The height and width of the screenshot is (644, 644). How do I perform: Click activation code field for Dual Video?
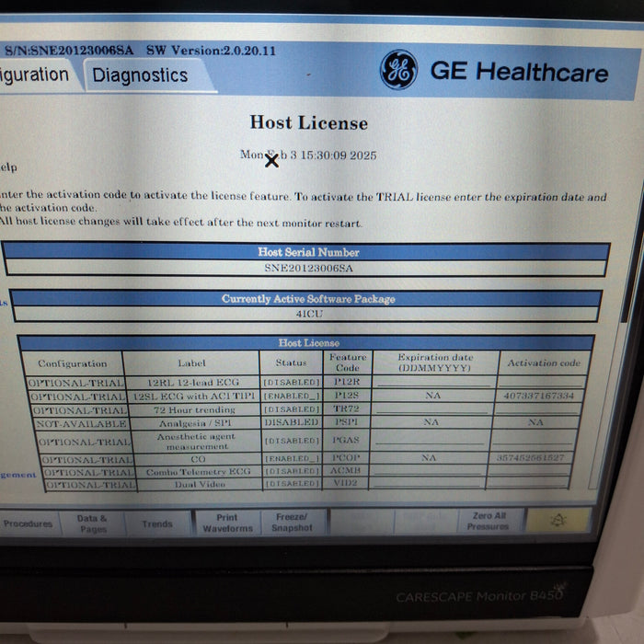click(x=528, y=483)
